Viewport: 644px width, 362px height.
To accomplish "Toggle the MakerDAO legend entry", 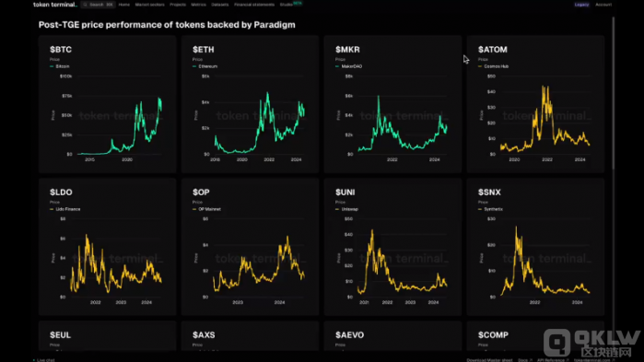I will click(x=348, y=66).
